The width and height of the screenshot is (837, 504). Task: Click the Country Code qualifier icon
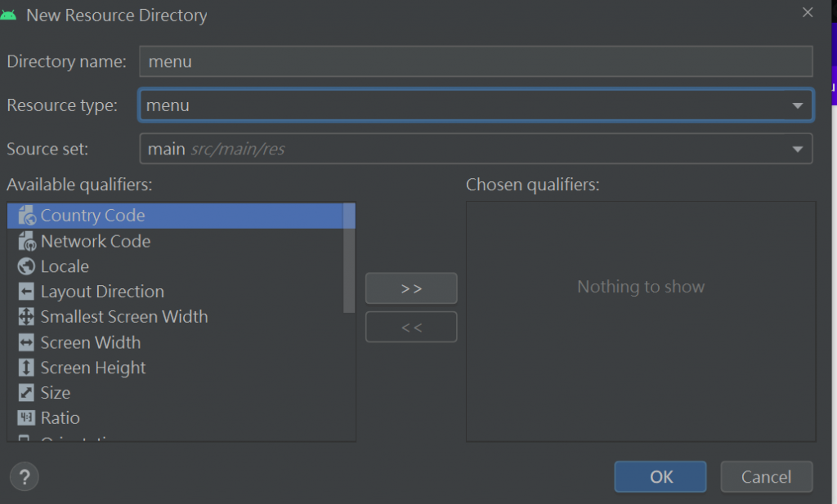[26, 216]
